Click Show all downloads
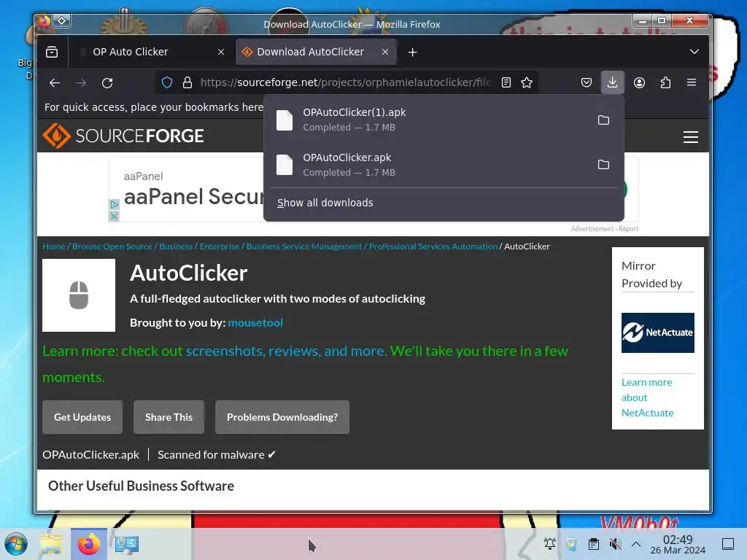This screenshot has width=747, height=560. [325, 203]
